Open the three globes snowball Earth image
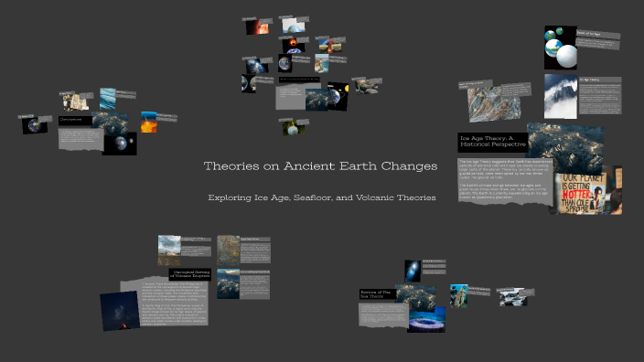 point(561,48)
